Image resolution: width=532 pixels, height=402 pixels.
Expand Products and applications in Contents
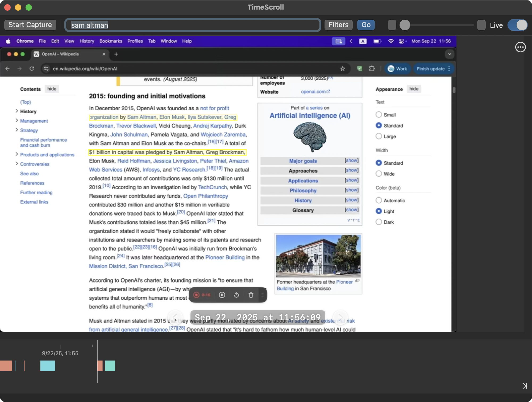coord(16,154)
